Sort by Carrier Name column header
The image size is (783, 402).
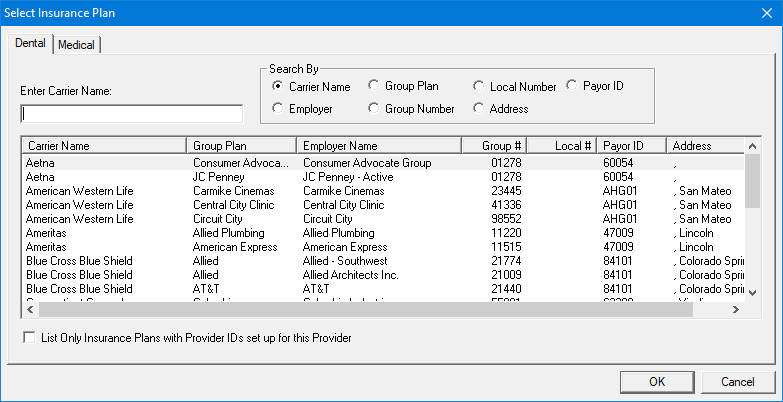click(x=104, y=146)
